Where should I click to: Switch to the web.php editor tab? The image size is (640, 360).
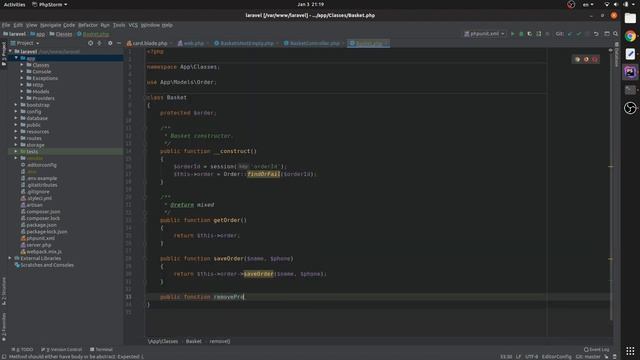pyautogui.click(x=193, y=43)
